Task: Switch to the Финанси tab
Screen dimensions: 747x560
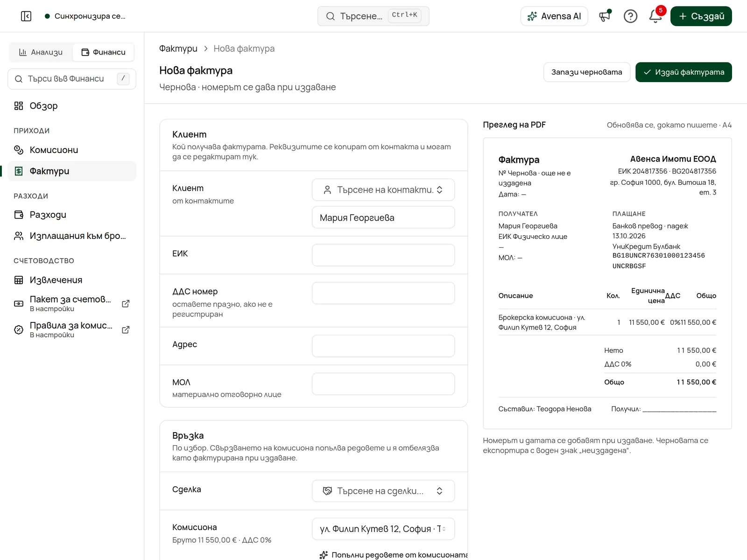Action: pyautogui.click(x=103, y=52)
